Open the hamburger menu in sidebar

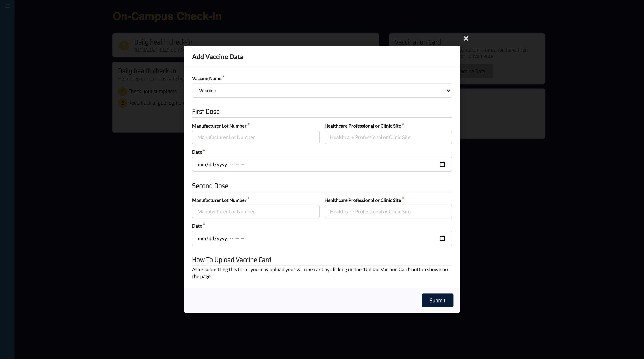point(7,6)
